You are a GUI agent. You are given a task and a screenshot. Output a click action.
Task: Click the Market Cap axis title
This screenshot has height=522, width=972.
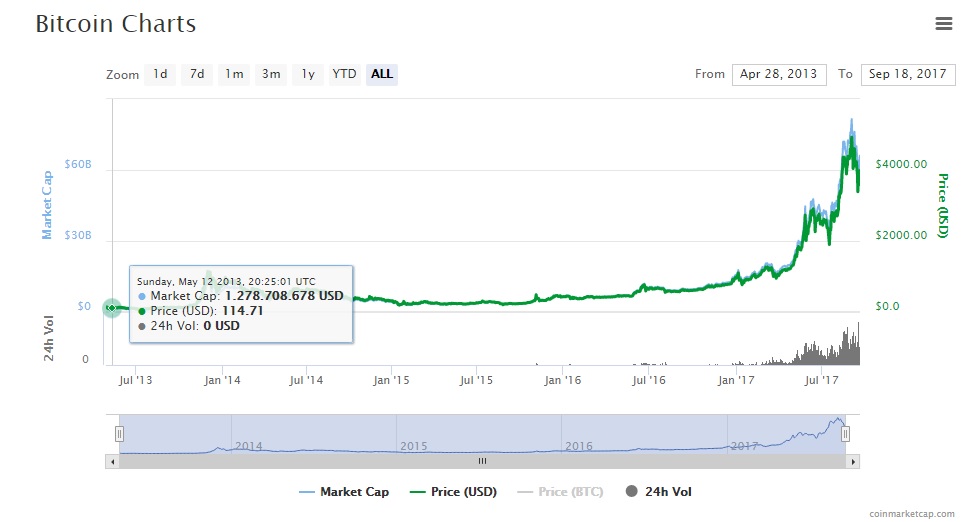[x=46, y=205]
